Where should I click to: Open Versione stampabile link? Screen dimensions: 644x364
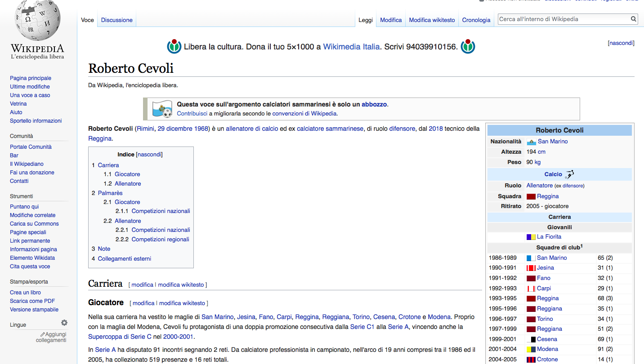pyautogui.click(x=34, y=310)
